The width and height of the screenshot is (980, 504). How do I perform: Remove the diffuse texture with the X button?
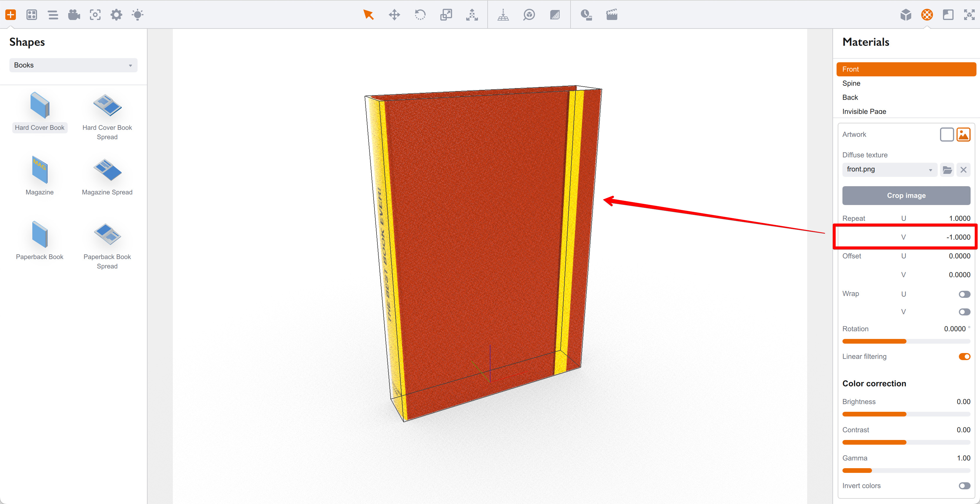964,169
